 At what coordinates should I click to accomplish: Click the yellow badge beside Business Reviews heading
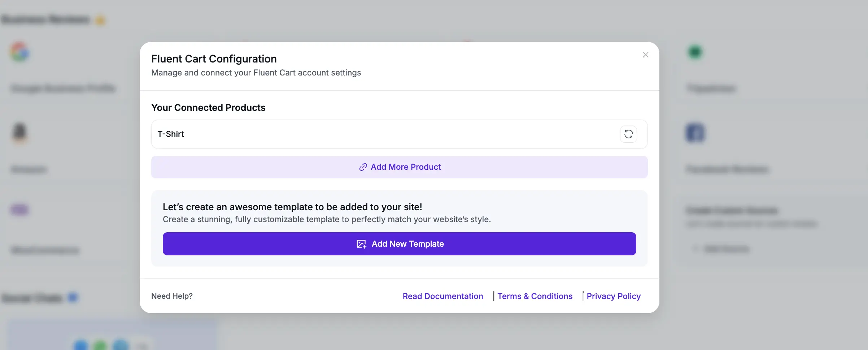click(100, 20)
